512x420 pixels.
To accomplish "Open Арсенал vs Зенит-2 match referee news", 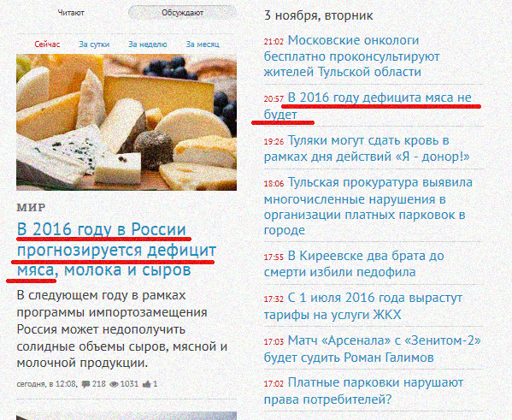I will [x=372, y=349].
